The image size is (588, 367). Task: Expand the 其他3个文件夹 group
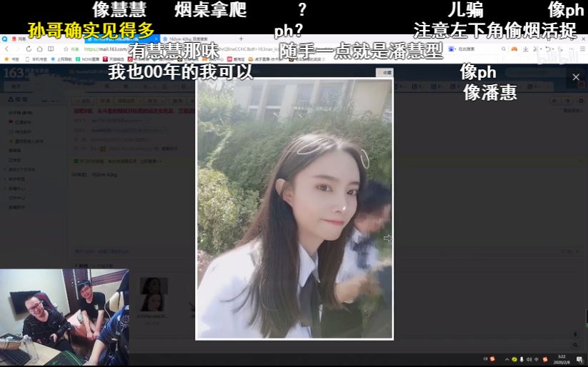21,169
